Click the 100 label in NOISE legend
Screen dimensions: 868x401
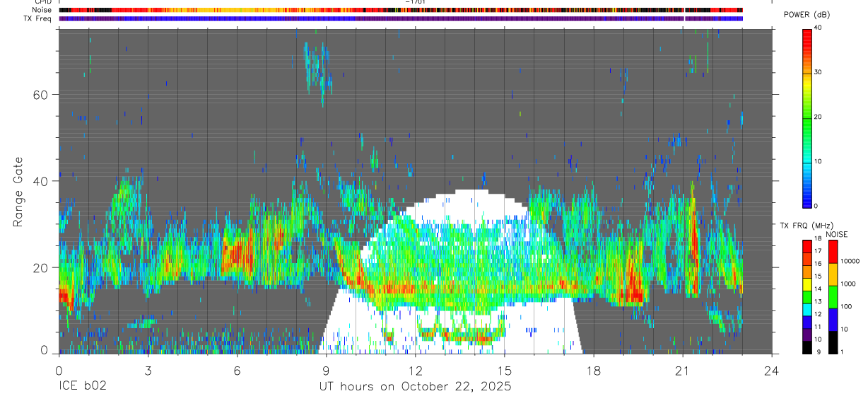coord(845,306)
